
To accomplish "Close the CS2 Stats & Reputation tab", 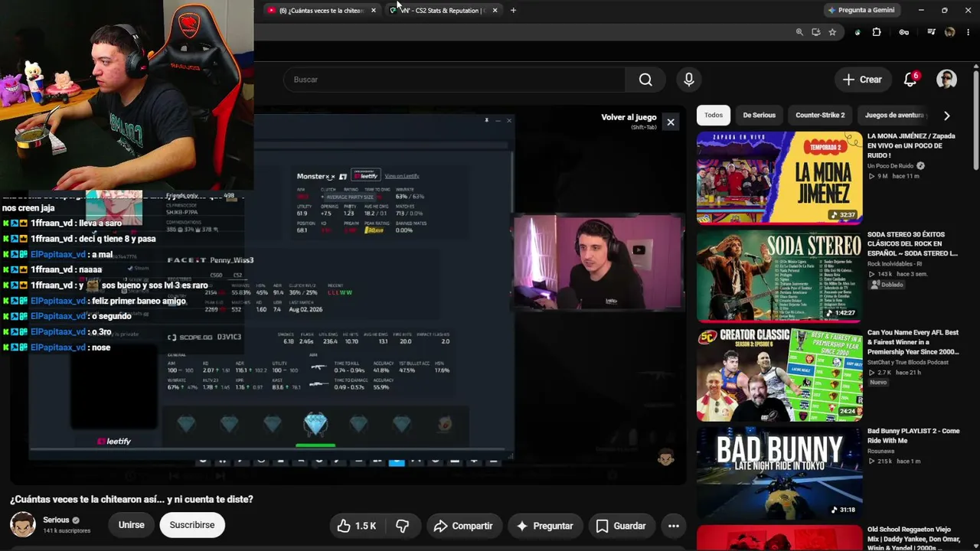I will (495, 10).
